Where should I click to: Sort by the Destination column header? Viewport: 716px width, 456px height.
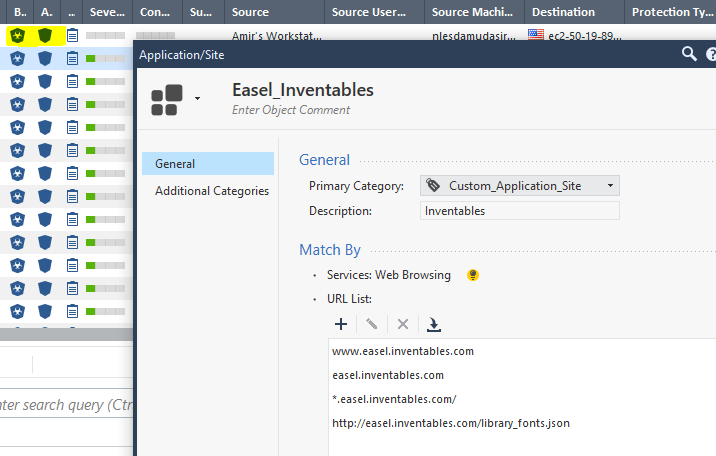pyautogui.click(x=574, y=12)
